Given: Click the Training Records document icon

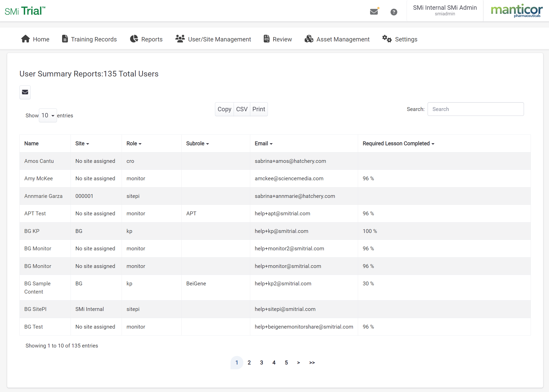Looking at the screenshot, I should click(x=65, y=39).
